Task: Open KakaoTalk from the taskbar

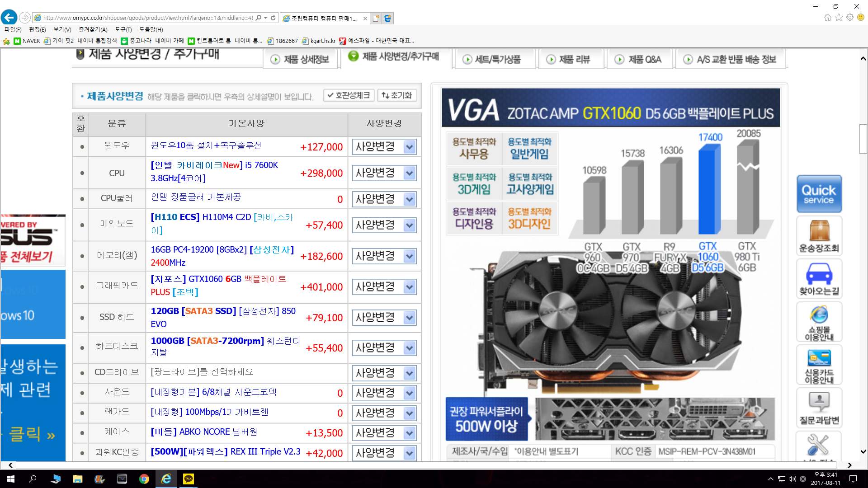Action: point(189,479)
